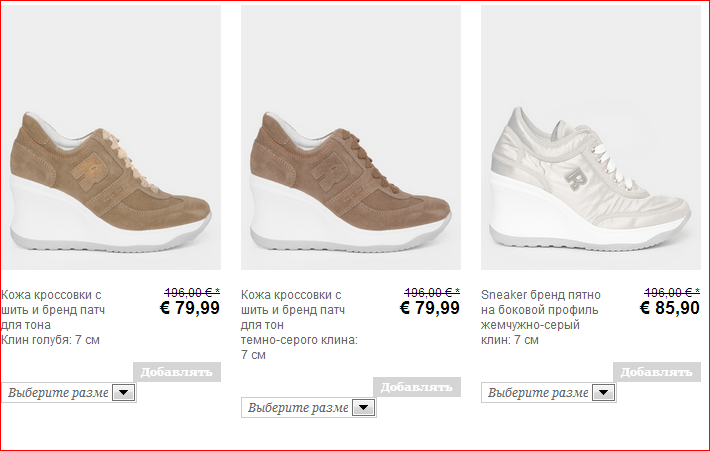Expand size dropdown arrow under pearl-grey sneaker

pyautogui.click(x=604, y=393)
